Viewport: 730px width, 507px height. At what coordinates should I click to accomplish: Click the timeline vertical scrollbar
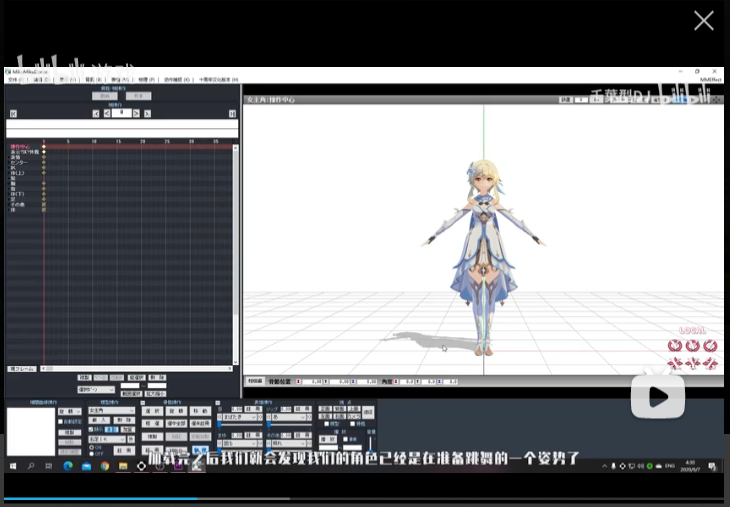[236, 255]
